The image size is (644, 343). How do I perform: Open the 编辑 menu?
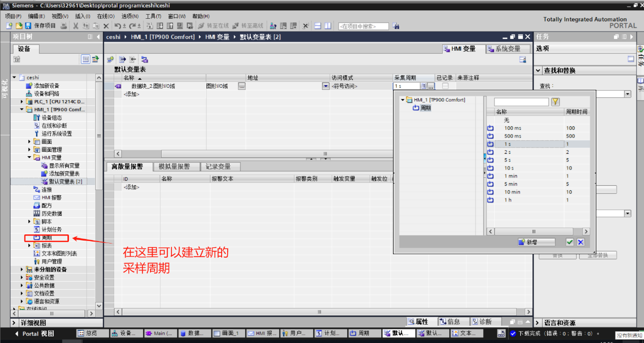click(37, 16)
